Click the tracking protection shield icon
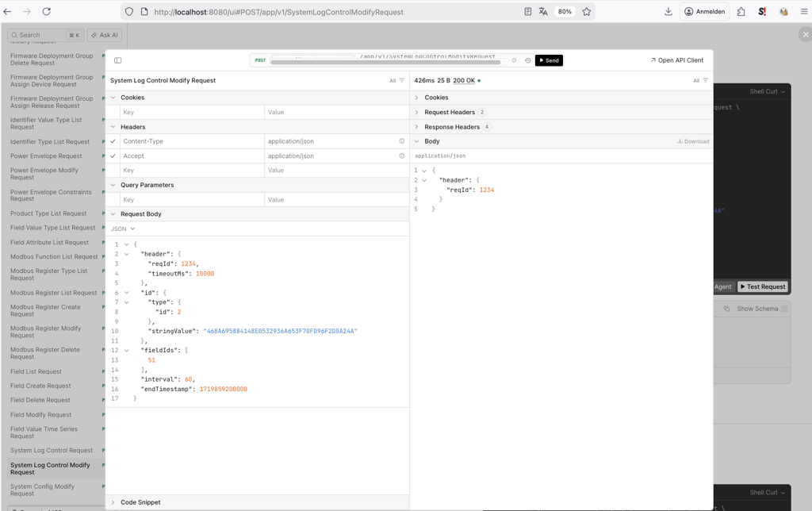Screen dimensions: 812x511 (x=129, y=11)
